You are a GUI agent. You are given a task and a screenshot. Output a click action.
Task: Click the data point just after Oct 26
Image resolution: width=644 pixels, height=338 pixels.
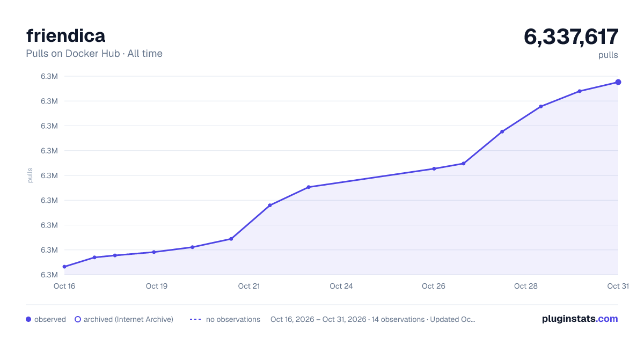tap(463, 164)
